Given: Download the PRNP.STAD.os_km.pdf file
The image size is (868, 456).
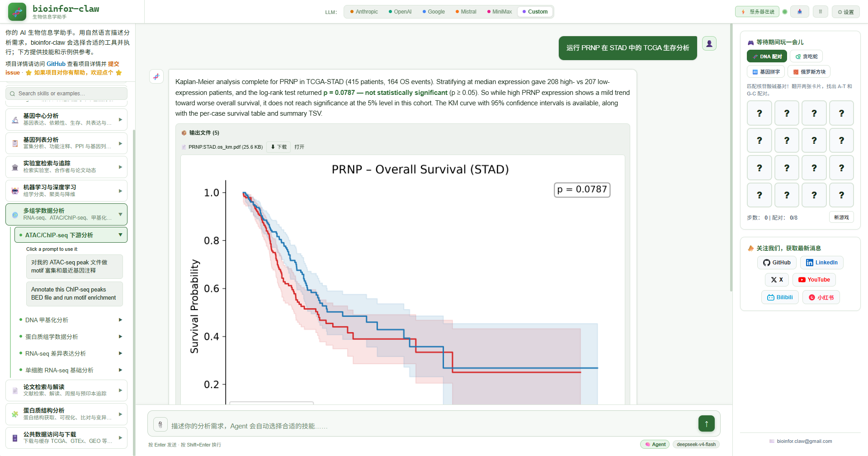Looking at the screenshot, I should click(278, 147).
